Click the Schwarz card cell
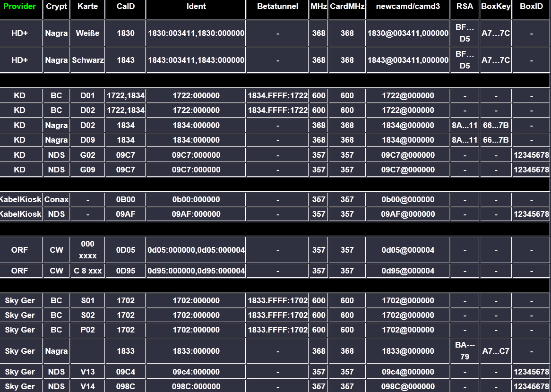Screen dimensions: 551x392 coord(87,60)
